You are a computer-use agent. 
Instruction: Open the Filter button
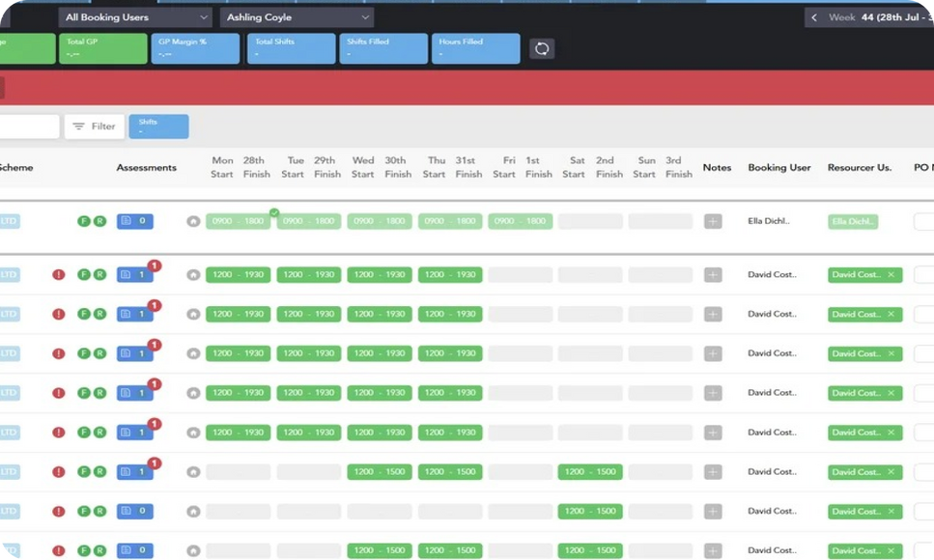(94, 126)
